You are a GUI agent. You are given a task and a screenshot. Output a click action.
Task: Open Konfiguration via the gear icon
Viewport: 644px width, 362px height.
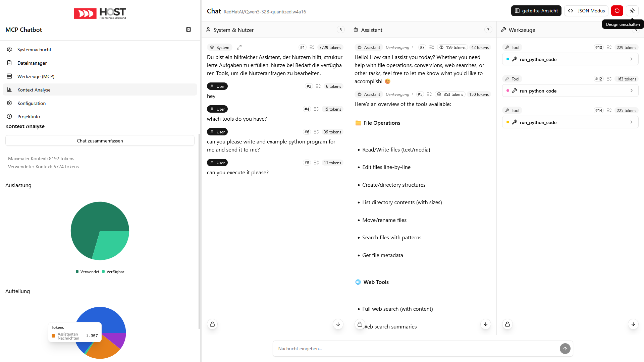click(10, 103)
